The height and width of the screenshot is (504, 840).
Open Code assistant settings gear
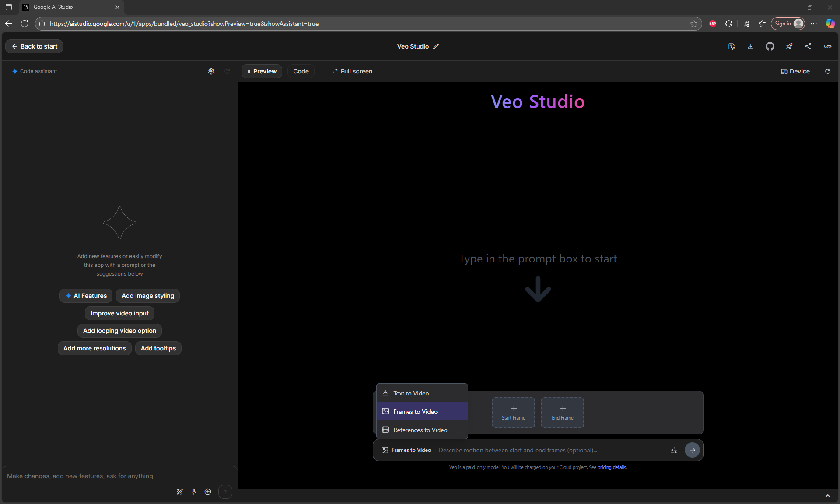click(211, 71)
